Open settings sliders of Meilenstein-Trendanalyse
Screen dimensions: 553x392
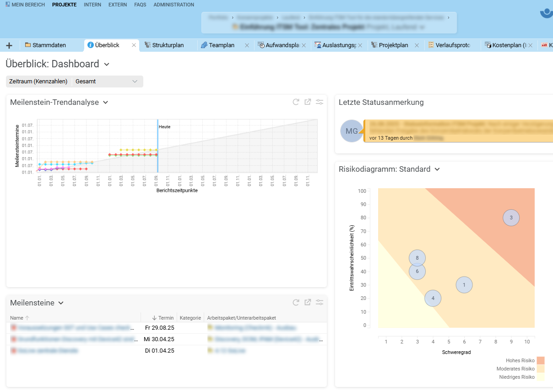point(320,102)
